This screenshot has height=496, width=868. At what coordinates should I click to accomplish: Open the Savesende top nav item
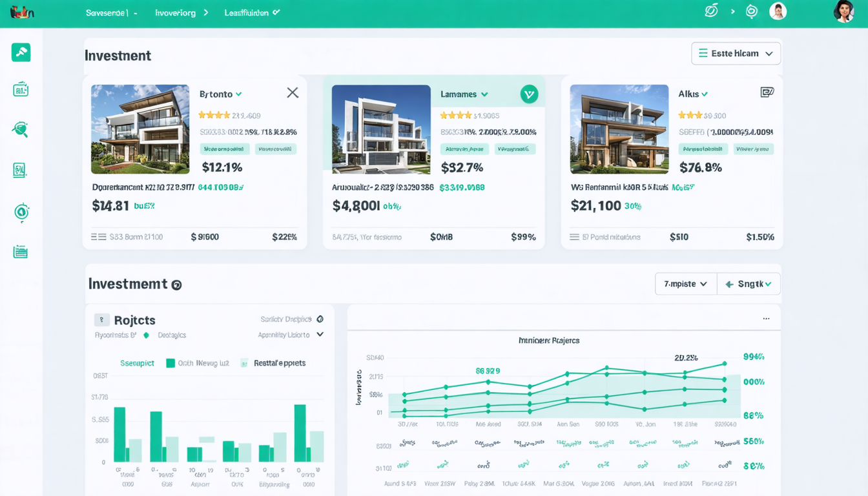pos(111,12)
